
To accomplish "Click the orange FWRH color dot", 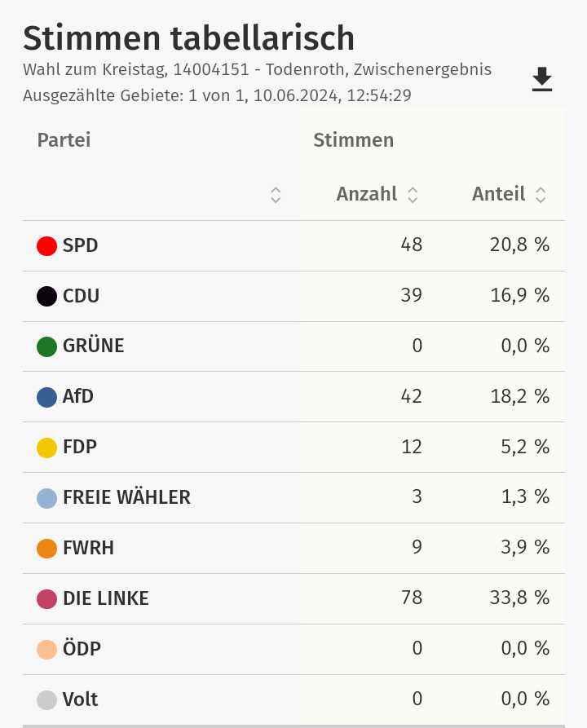I will click(x=47, y=549).
